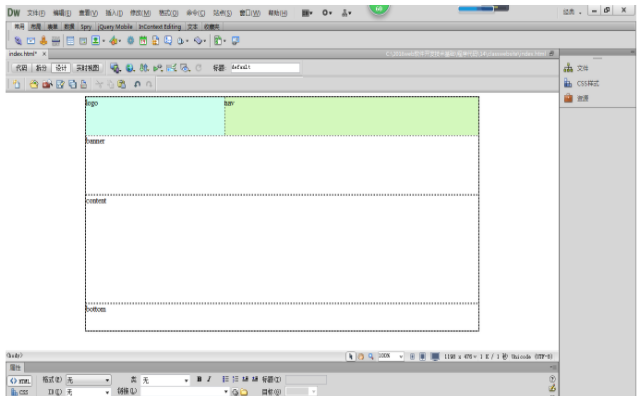Preview in browser globe icon
This screenshot has height=396, width=637.
(x=130, y=68)
